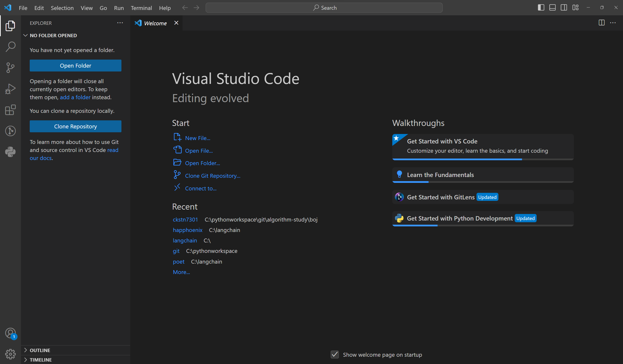Click the GitLens walkthrough icon
This screenshot has width=623, height=364.
coord(399,197)
